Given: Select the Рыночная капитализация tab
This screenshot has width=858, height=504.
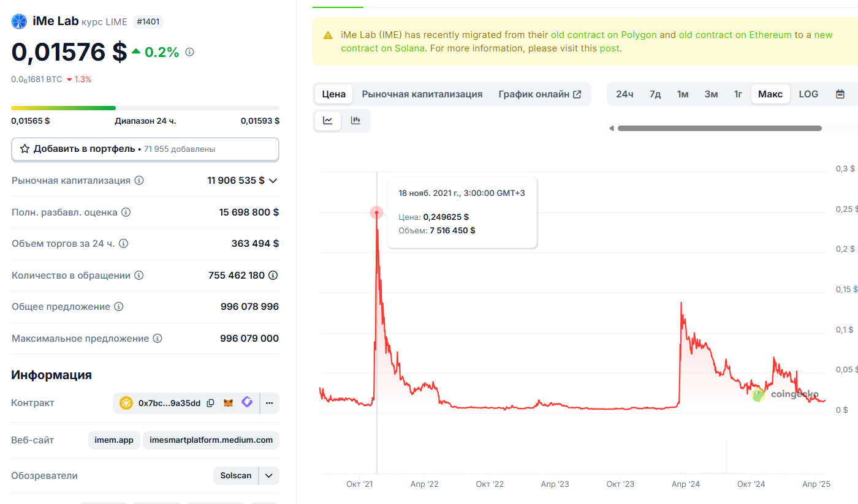Looking at the screenshot, I should 422,94.
